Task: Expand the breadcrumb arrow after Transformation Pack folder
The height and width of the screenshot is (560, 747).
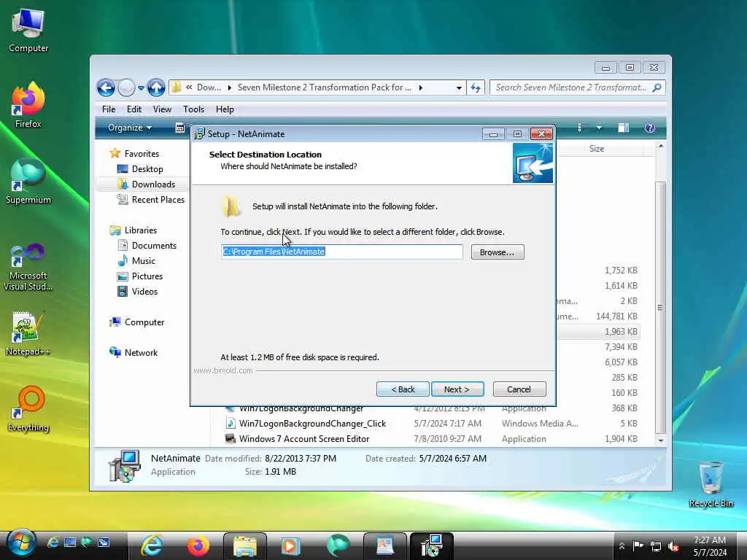Action: 421,87
